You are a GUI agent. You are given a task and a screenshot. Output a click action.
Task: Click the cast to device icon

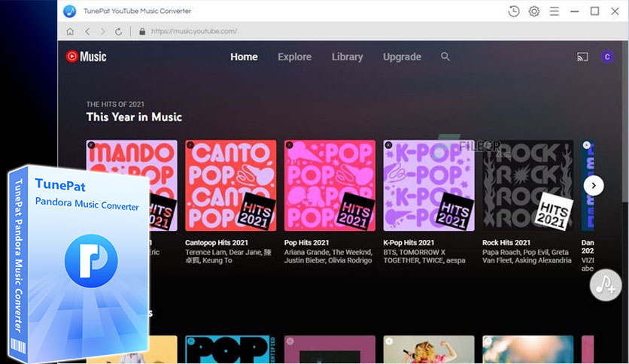coord(582,57)
